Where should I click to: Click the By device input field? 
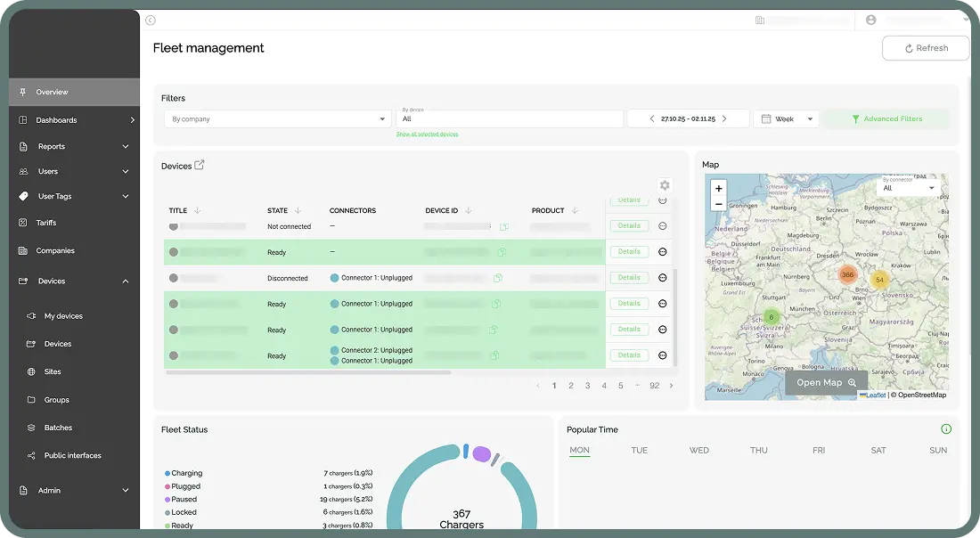click(x=510, y=118)
